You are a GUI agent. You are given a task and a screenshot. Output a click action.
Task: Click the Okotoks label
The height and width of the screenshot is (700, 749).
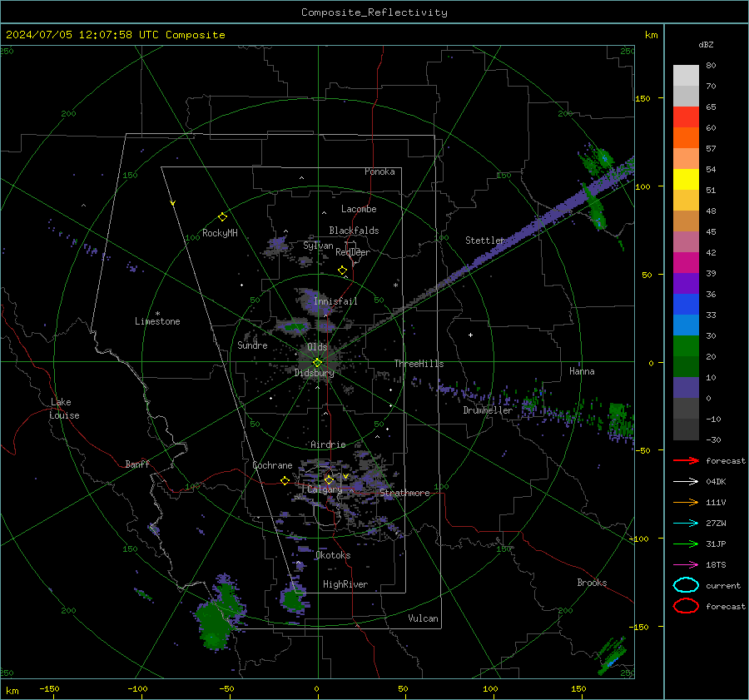(x=333, y=555)
